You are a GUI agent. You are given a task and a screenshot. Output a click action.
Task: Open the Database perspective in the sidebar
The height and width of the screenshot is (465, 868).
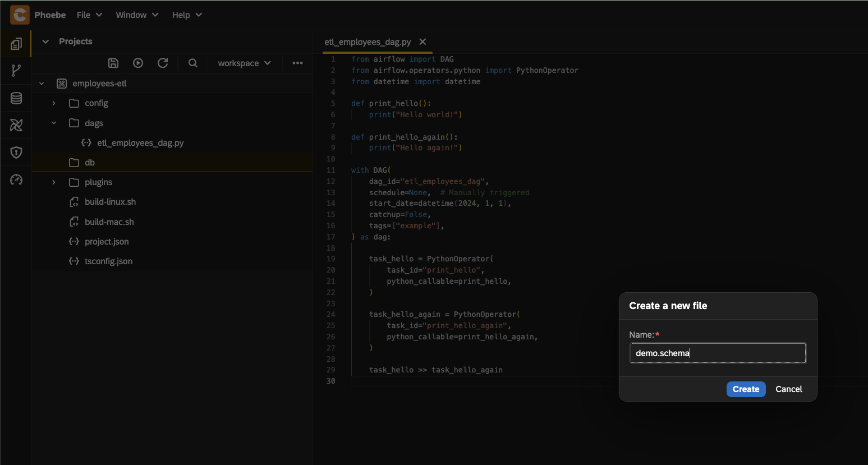pos(16,98)
